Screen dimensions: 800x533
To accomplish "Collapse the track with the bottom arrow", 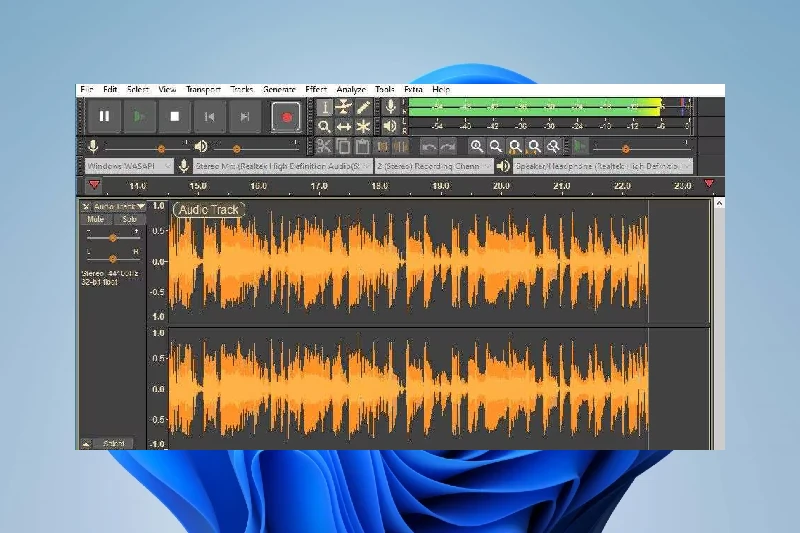I will [86, 444].
